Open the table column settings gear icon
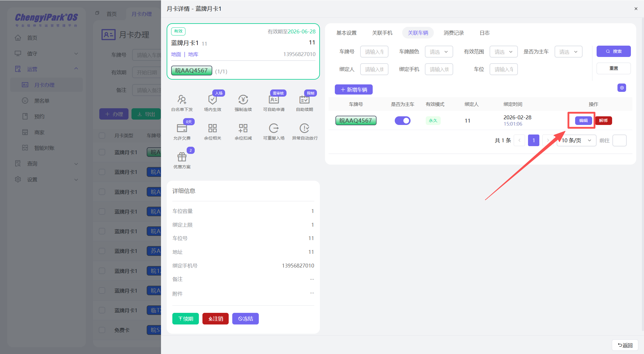Viewport: 644px width, 354px height. [622, 88]
